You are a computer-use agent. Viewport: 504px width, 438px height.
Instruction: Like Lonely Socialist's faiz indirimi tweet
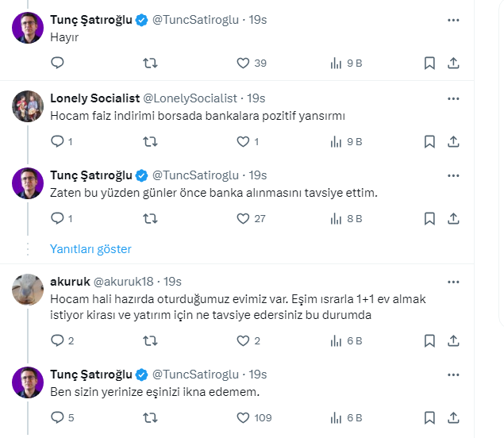[244, 142]
